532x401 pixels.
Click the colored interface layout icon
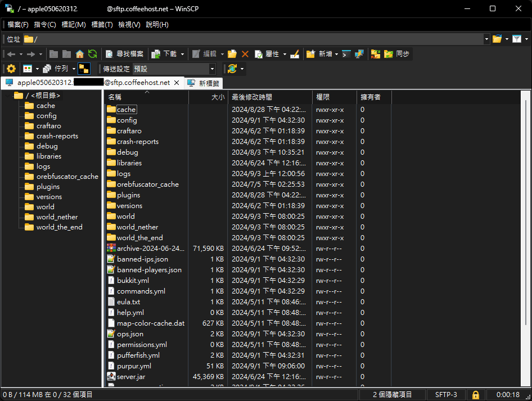[x=28, y=69]
